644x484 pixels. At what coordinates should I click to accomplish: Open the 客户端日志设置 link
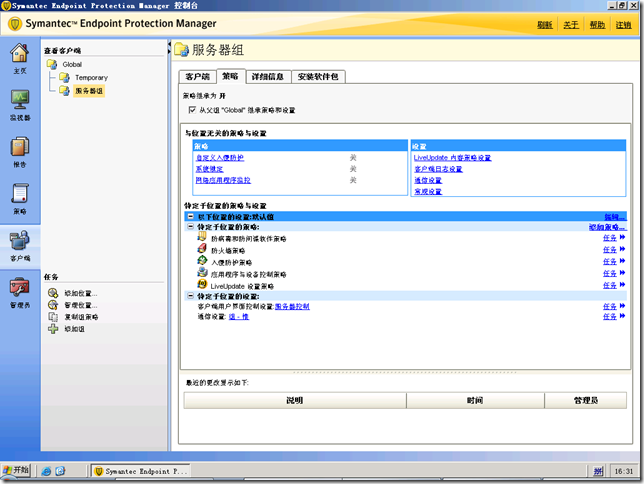pos(438,169)
